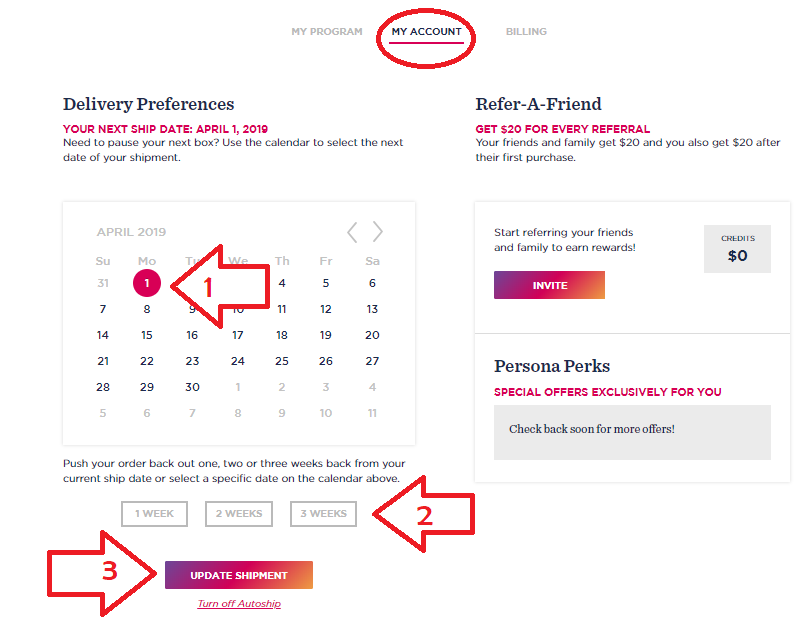The height and width of the screenshot is (629, 797).
Task: Click the Invite button
Action: pyautogui.click(x=549, y=285)
